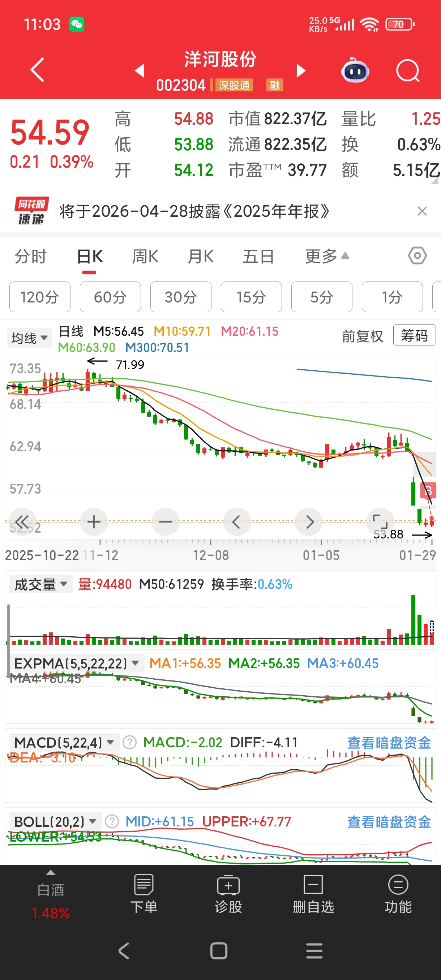441x980 pixels.
Task: Move chart right with right chevron
Action: pyautogui.click(x=309, y=521)
